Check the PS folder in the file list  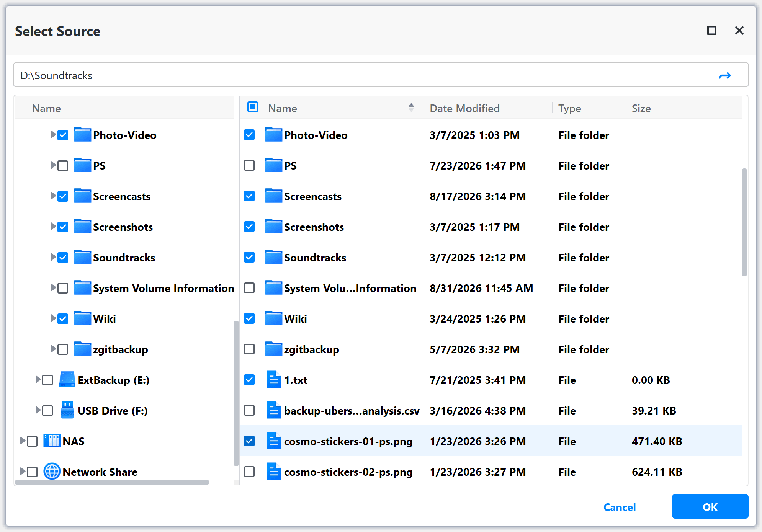(249, 165)
